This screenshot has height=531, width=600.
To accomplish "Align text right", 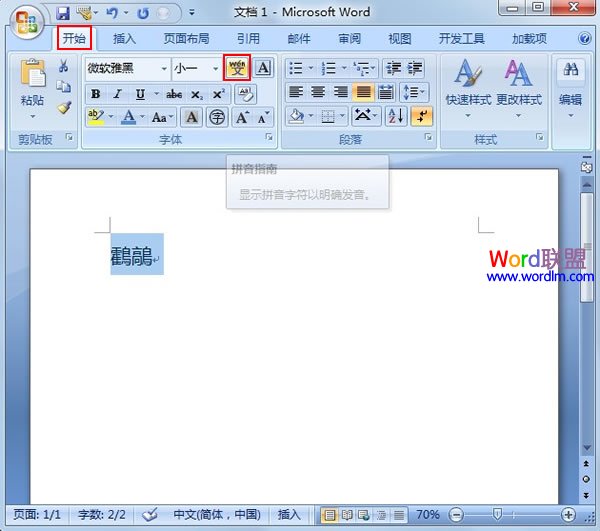I will (x=340, y=92).
